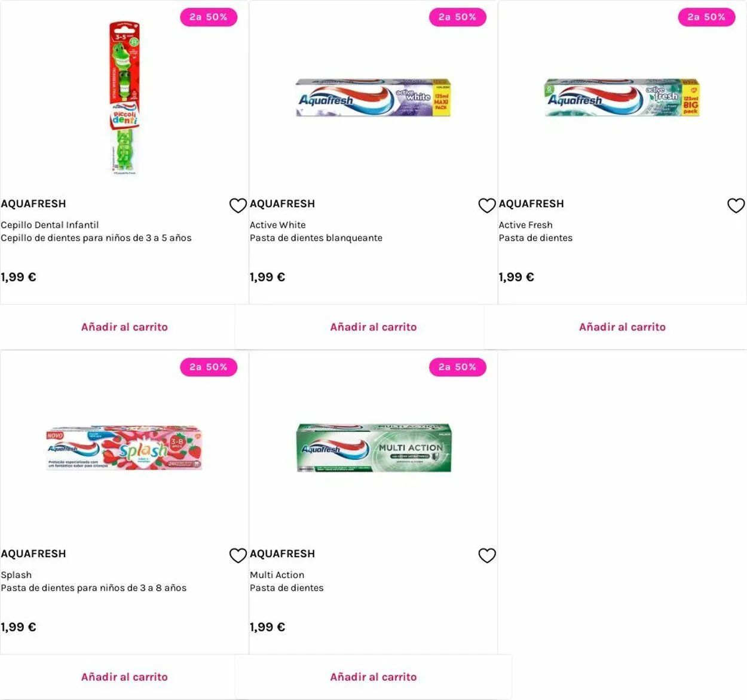Click 2a 50% badge on kids toothbrush
The height and width of the screenshot is (700, 747).
[209, 17]
